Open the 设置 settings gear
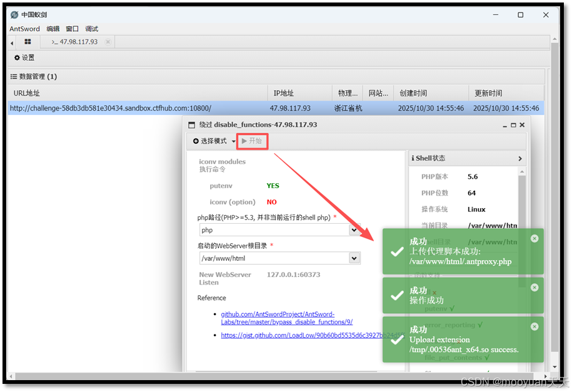Viewport: 572px width, 392px height. (x=24, y=58)
